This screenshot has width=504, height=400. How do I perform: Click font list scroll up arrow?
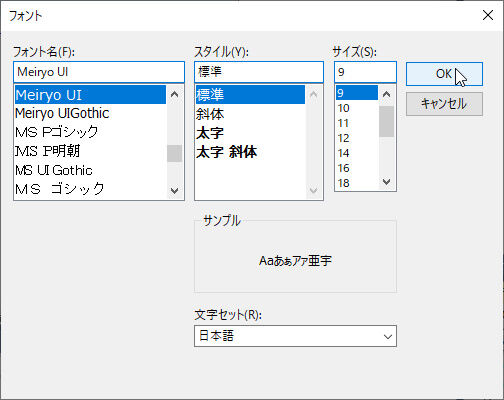pyautogui.click(x=174, y=94)
